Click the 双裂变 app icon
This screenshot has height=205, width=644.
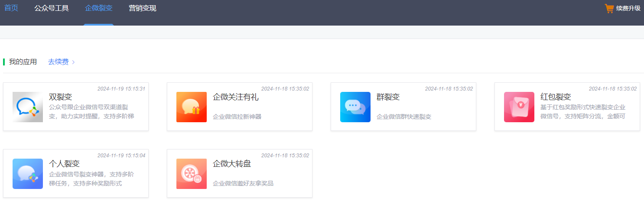28,107
